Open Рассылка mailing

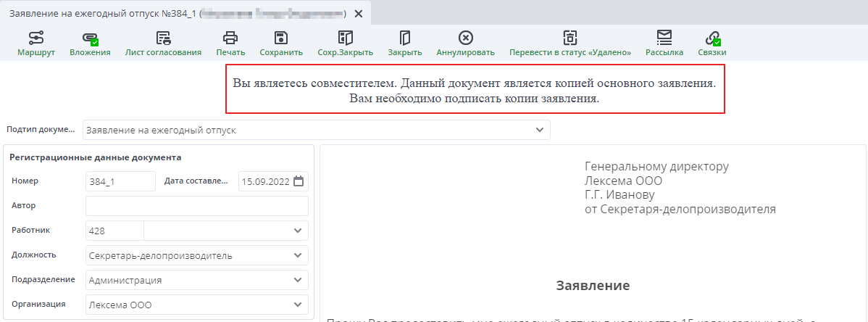(x=664, y=44)
